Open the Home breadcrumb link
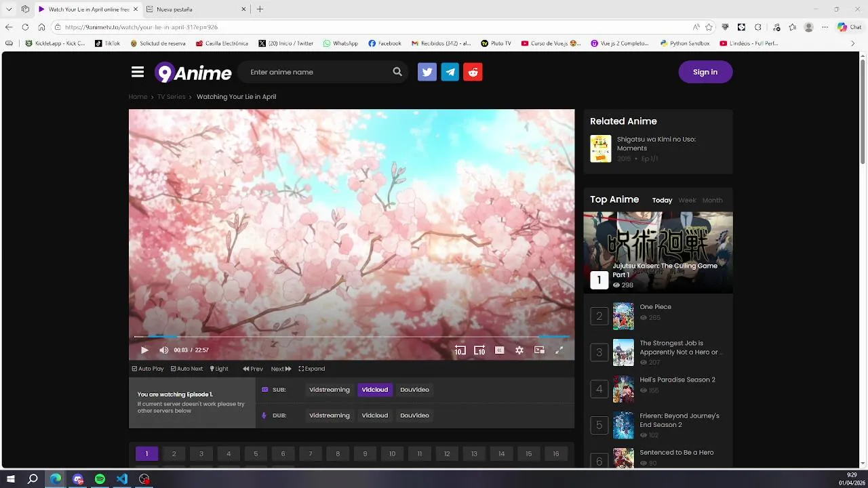This screenshot has height=488, width=868. point(138,97)
